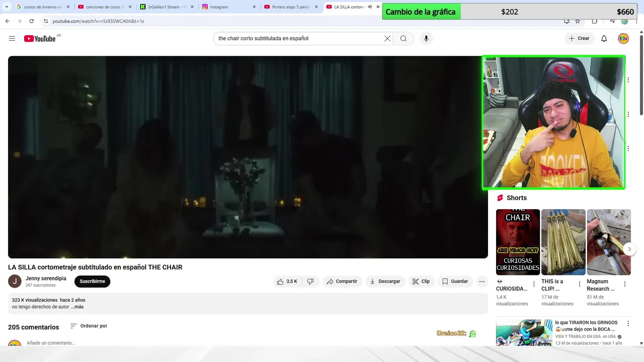Close the SrGalileo1 Stream tab

pos(192,7)
